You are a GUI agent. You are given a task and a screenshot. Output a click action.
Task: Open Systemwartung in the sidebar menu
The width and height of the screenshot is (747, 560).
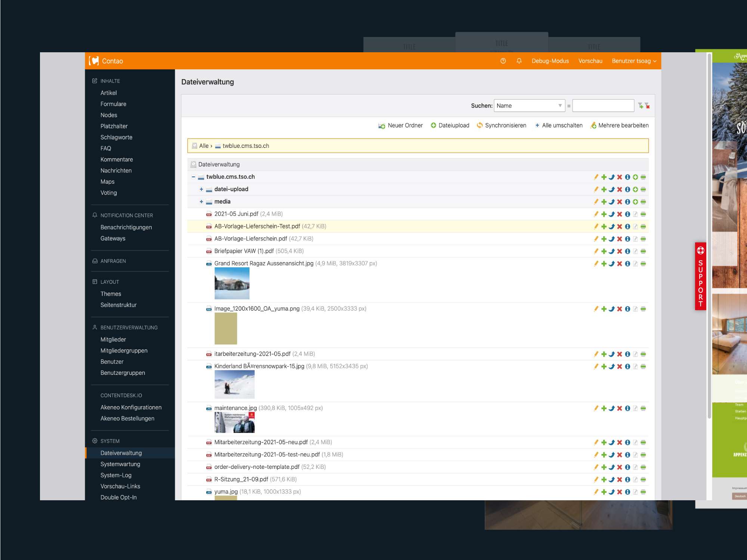(120, 464)
